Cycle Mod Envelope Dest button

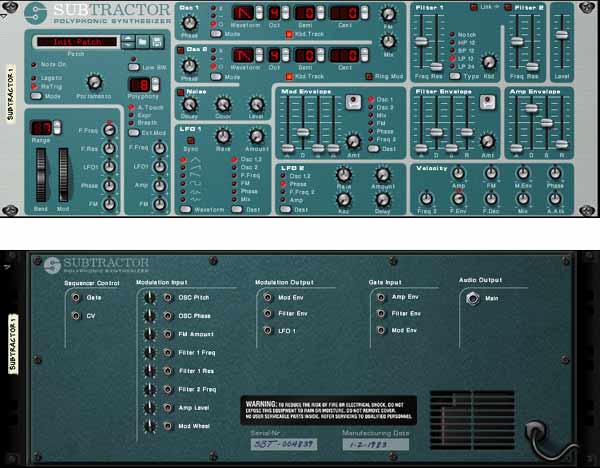(x=373, y=148)
